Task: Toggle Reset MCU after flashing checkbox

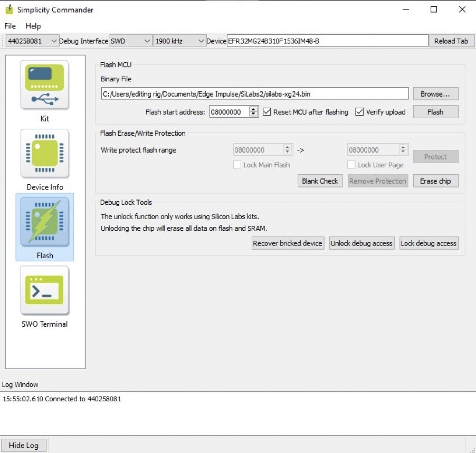Action: 266,112
